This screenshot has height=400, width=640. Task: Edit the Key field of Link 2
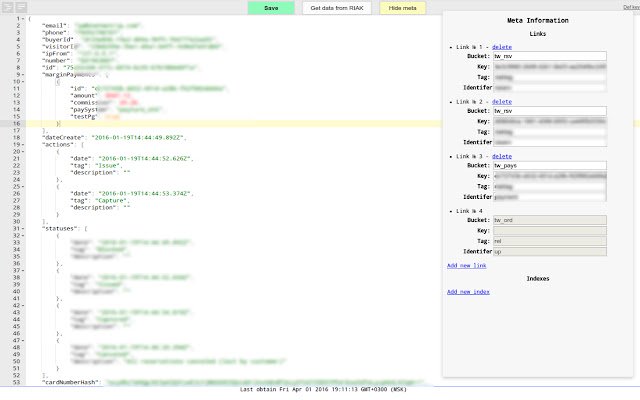click(x=550, y=121)
